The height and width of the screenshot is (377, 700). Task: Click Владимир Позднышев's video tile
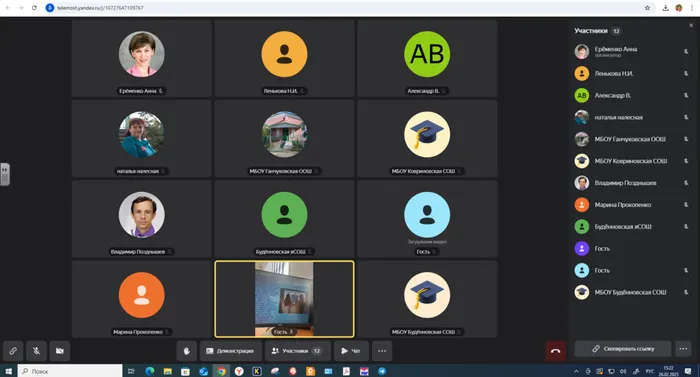click(142, 219)
